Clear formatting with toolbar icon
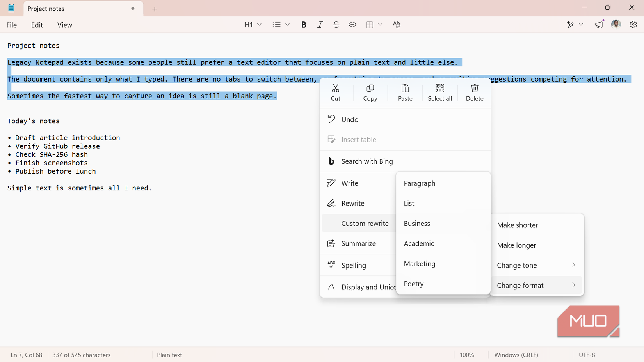This screenshot has width=644, height=362. (397, 25)
